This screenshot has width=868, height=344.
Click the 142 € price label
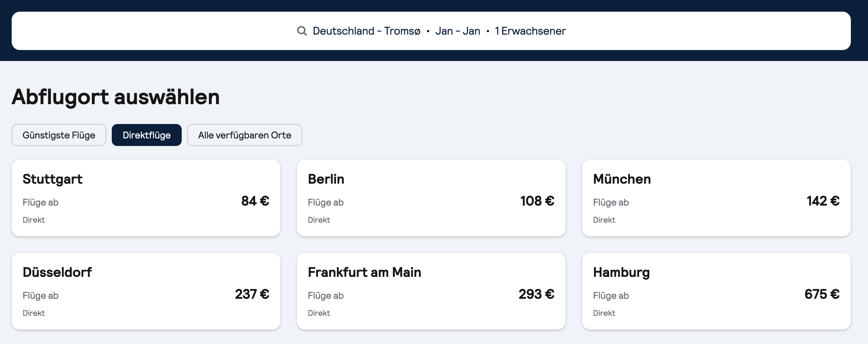click(x=823, y=201)
